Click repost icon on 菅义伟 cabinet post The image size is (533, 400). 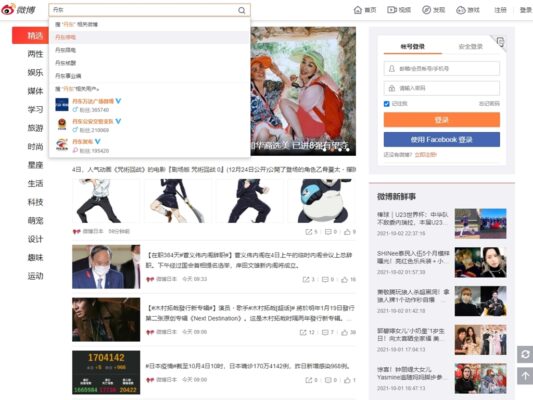306,279
